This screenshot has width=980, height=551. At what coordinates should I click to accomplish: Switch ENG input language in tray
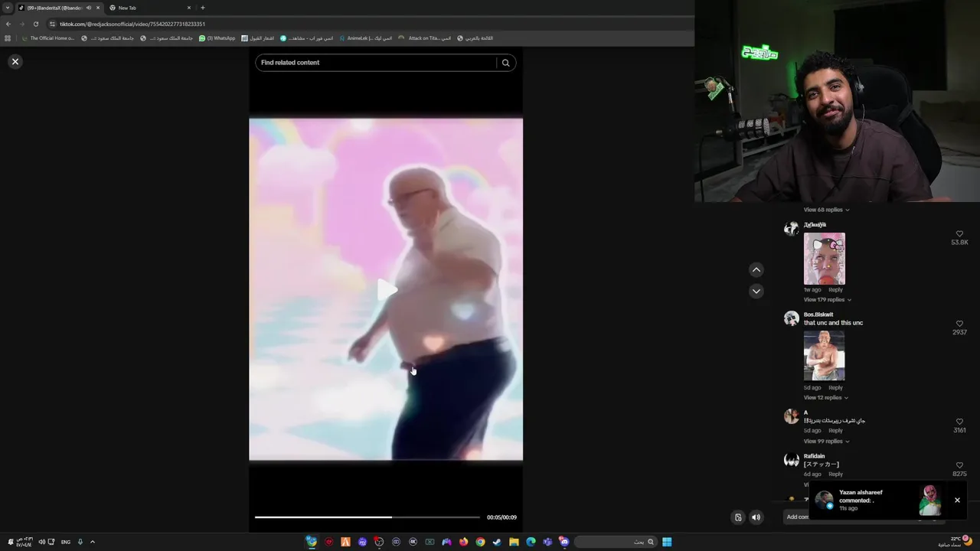[66, 542]
